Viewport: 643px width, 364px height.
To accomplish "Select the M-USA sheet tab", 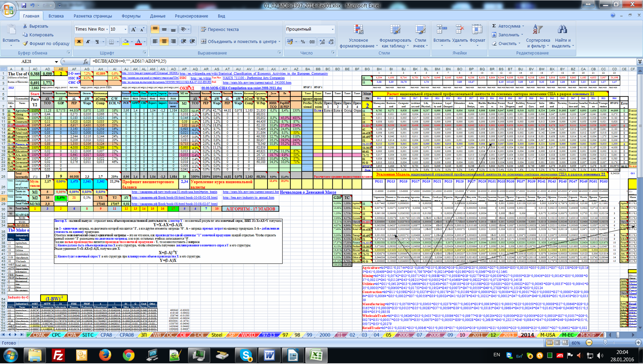I will pyautogui.click(x=548, y=335).
